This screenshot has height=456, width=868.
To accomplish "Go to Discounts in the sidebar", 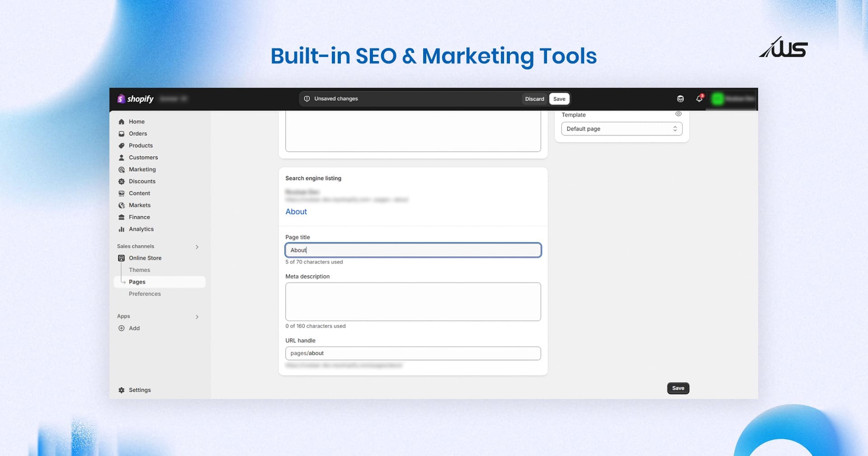I will click(142, 181).
